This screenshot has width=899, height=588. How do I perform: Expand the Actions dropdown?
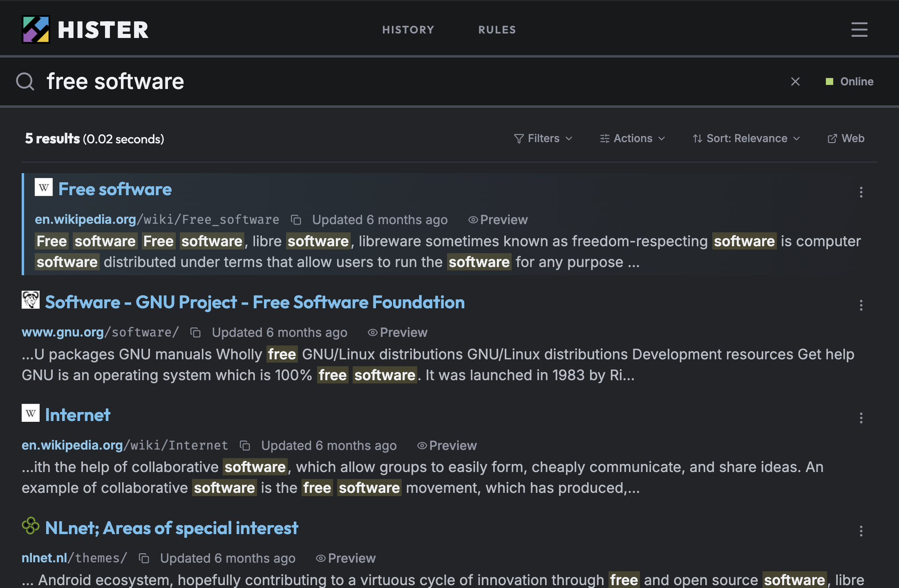click(633, 139)
